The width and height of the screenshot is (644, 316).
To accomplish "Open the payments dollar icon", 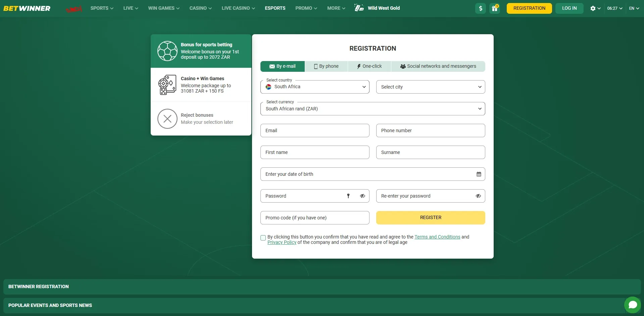I will (x=480, y=8).
